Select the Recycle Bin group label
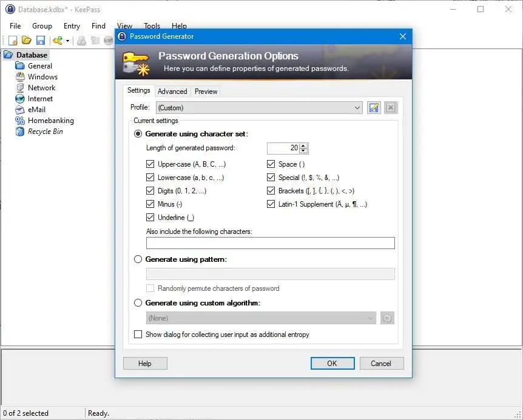This screenshot has width=523, height=420. (46, 132)
